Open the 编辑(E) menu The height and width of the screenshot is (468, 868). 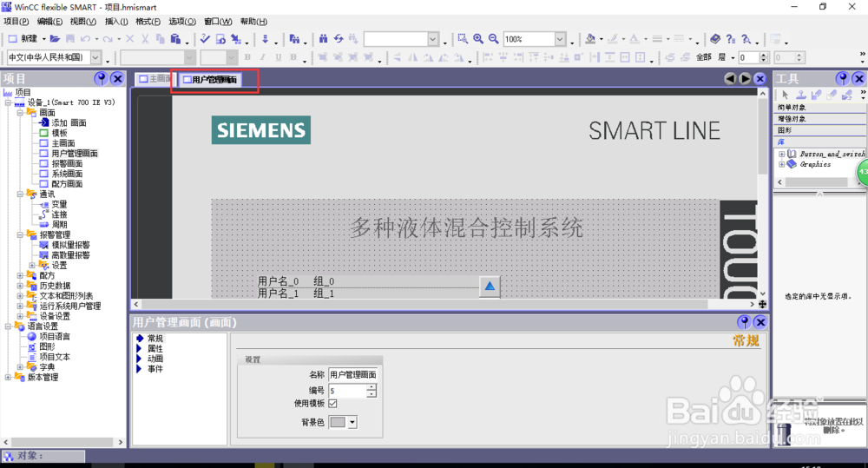(49, 22)
